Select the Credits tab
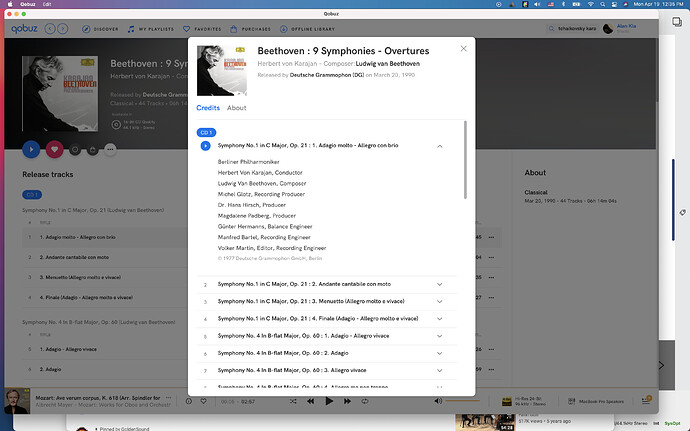Screen dimensions: 690x431 click(208, 108)
